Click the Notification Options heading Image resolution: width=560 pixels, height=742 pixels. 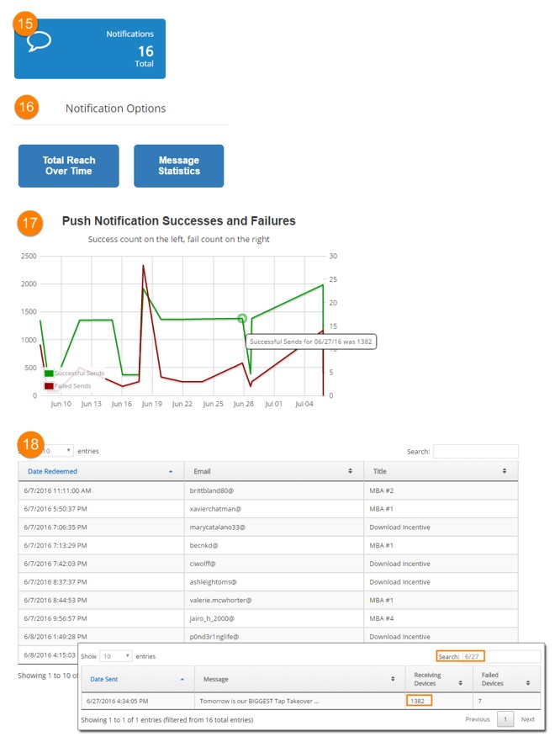click(115, 109)
